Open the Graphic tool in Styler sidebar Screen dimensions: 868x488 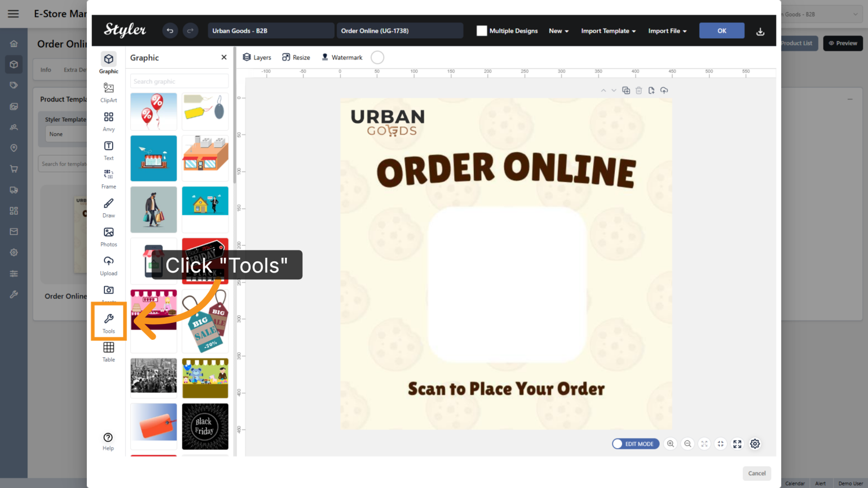pos(109,62)
